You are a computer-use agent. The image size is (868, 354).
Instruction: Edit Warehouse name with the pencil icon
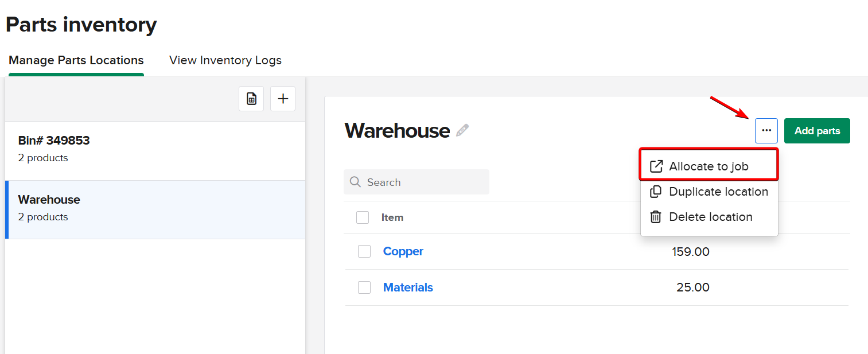(x=462, y=131)
